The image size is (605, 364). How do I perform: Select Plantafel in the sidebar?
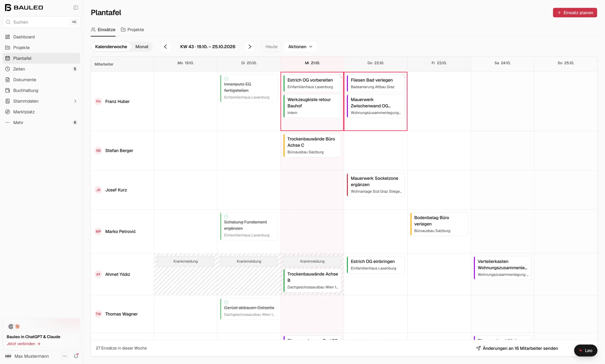click(x=41, y=58)
